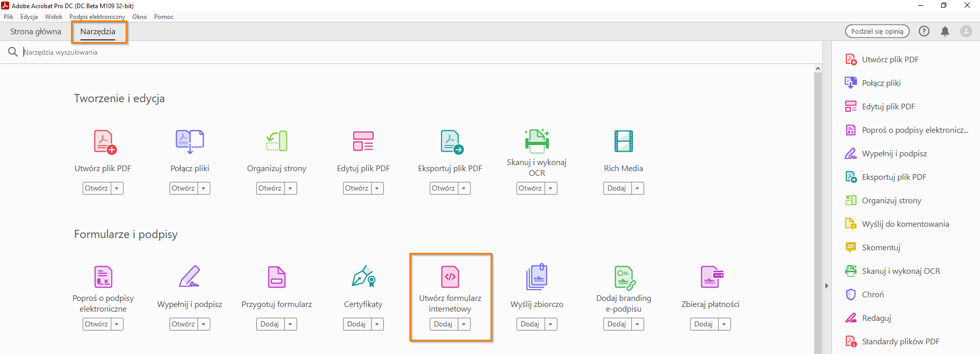Click Edytuj plik PDF in right sidebar
This screenshot has height=354, width=980.
coord(880,106)
